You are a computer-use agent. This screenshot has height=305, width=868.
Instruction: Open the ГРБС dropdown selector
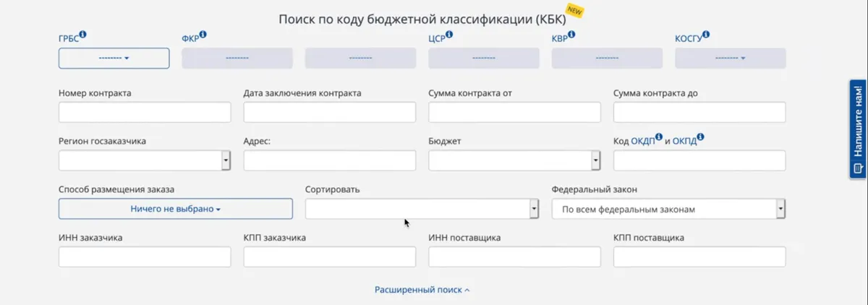point(114,59)
